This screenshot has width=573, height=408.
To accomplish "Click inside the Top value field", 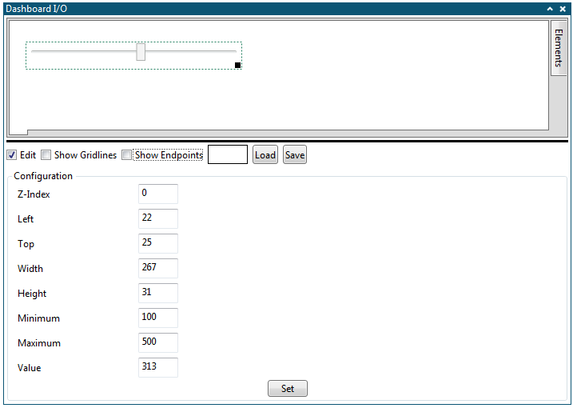I will [x=158, y=243].
